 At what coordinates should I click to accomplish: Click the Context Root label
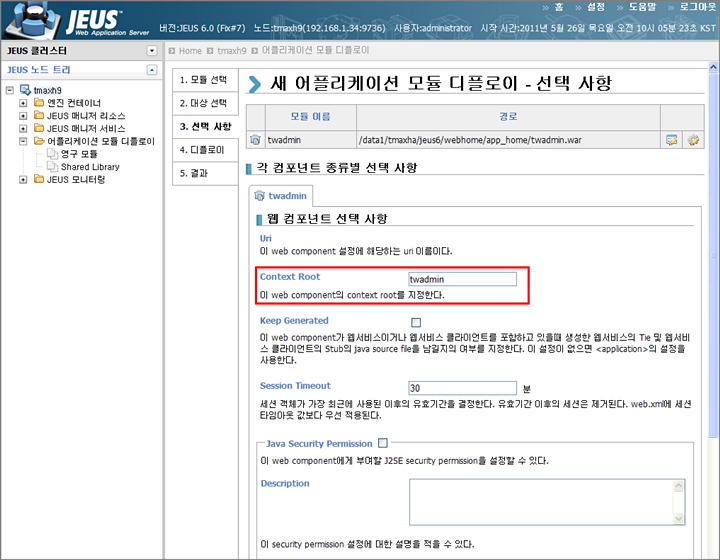pyautogui.click(x=290, y=277)
